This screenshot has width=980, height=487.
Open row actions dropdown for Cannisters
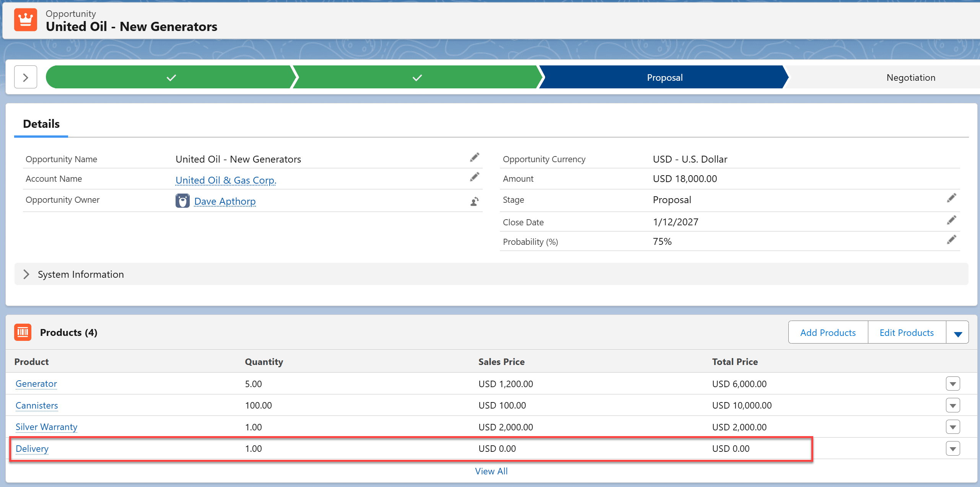point(952,406)
